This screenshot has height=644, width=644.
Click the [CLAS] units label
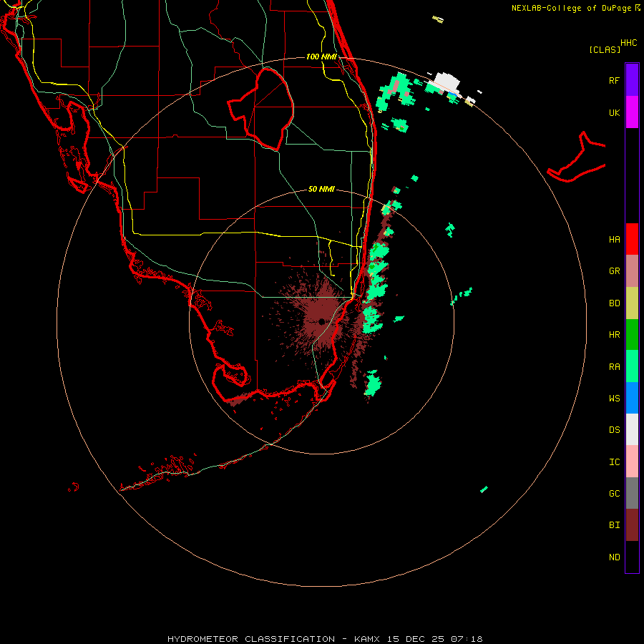pos(605,49)
